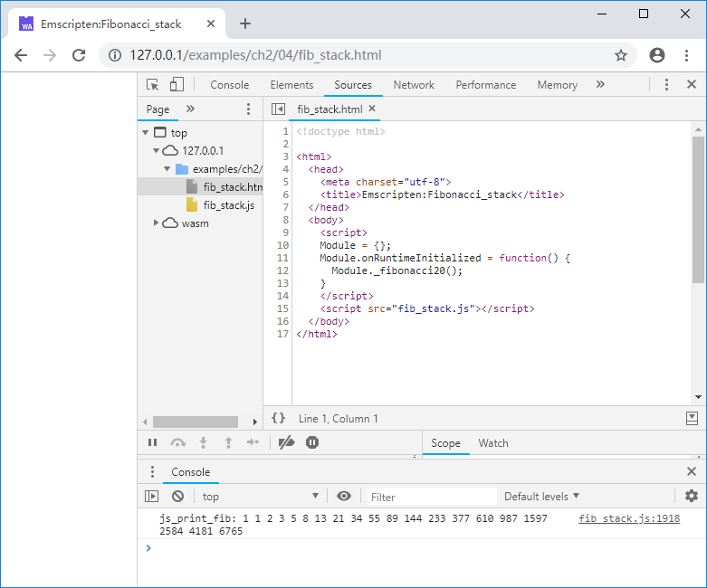Open the Chrome three-dot menu
This screenshot has height=588, width=707.
point(686,55)
